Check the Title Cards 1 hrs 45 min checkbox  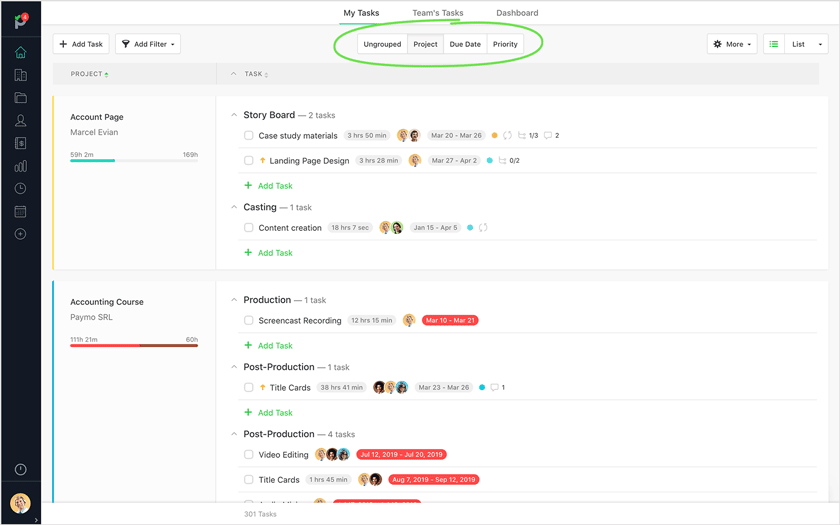click(x=249, y=479)
